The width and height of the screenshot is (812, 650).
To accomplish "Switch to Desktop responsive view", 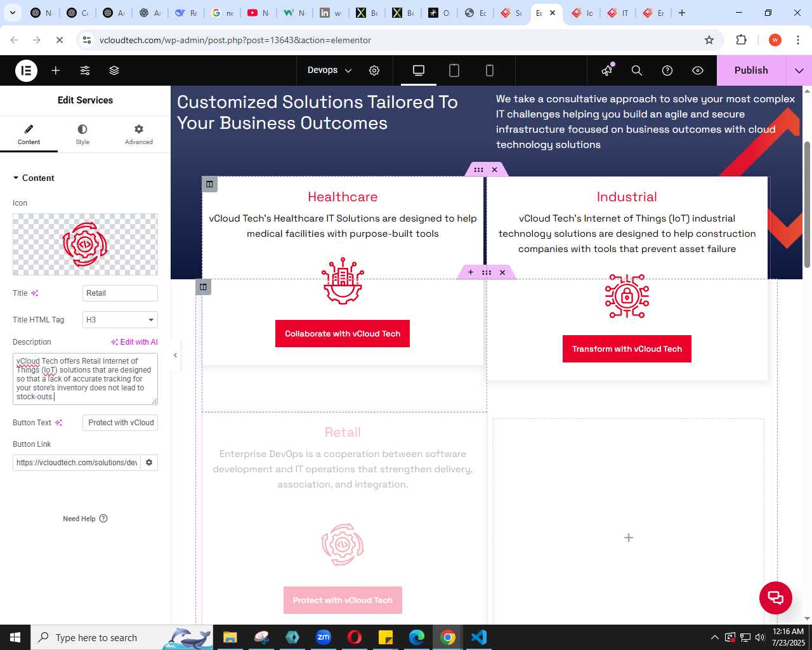I will (x=419, y=70).
